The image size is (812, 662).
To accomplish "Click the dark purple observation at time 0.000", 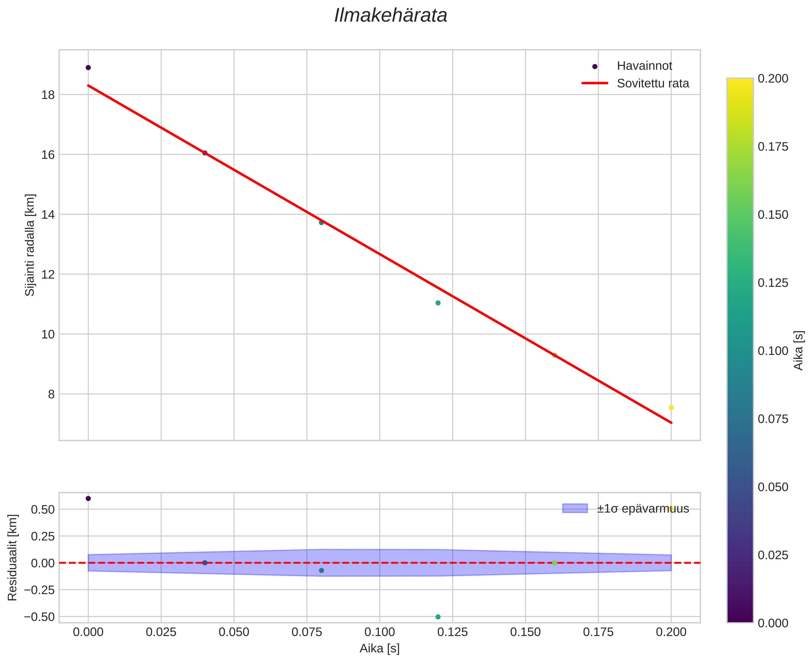I will pyautogui.click(x=88, y=67).
